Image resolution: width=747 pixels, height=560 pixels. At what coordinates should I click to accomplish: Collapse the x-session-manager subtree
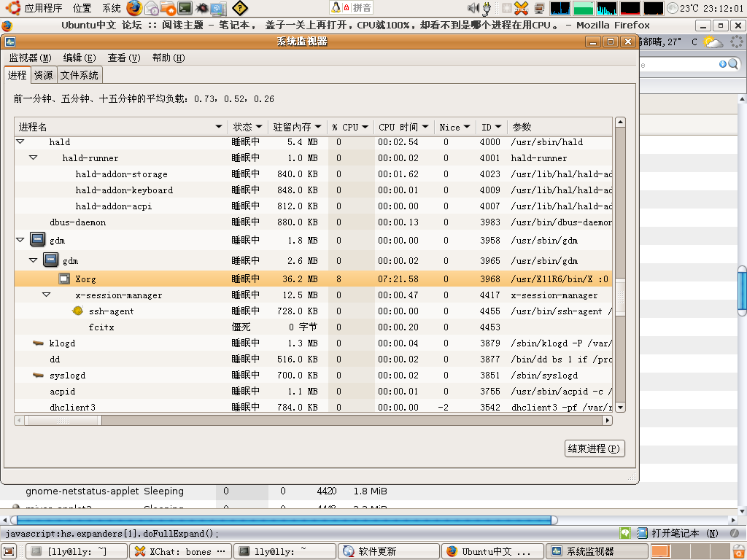point(46,295)
